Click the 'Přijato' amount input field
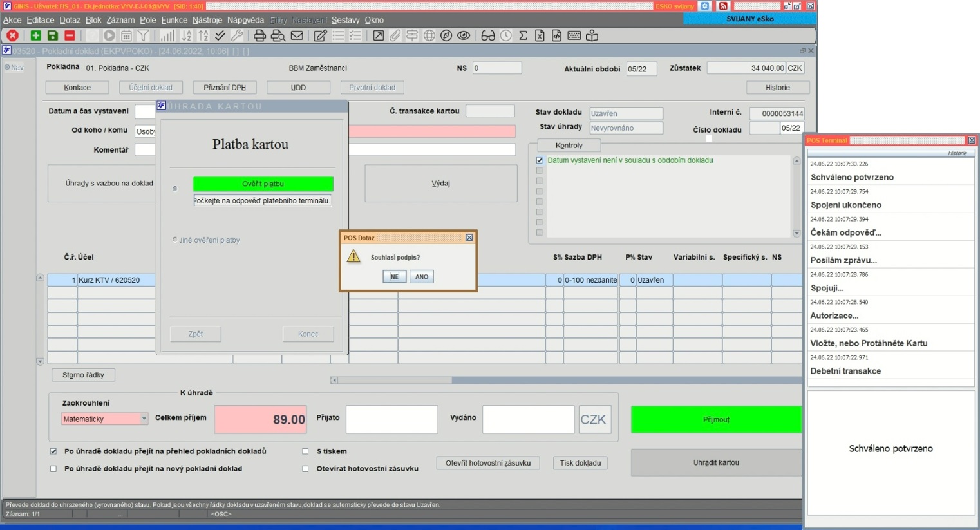 click(391, 419)
